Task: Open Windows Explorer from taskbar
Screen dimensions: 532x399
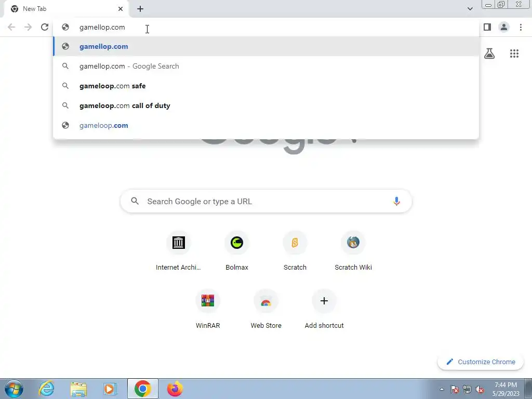Action: click(x=78, y=389)
